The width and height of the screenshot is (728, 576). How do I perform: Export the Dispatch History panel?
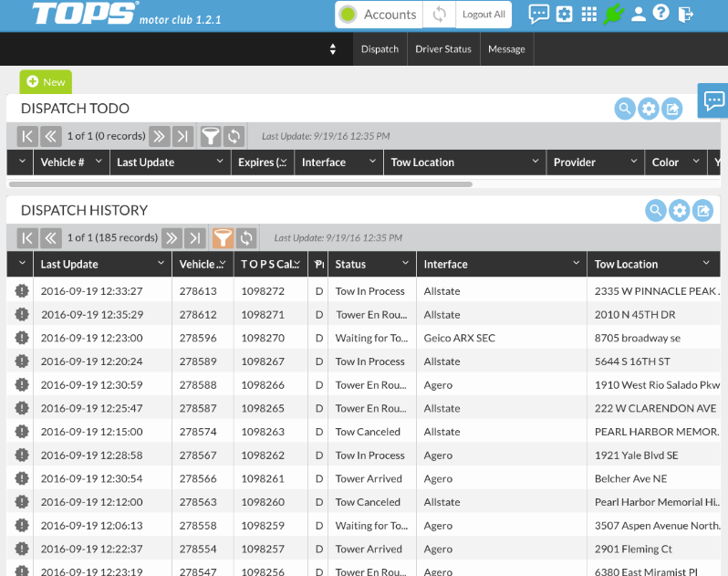pyautogui.click(x=702, y=211)
